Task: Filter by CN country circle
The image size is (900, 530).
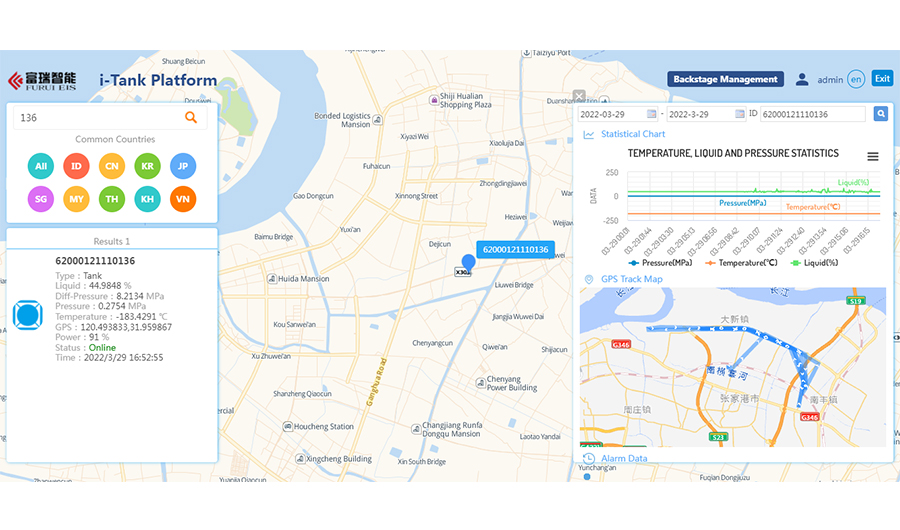Action: pyautogui.click(x=112, y=166)
